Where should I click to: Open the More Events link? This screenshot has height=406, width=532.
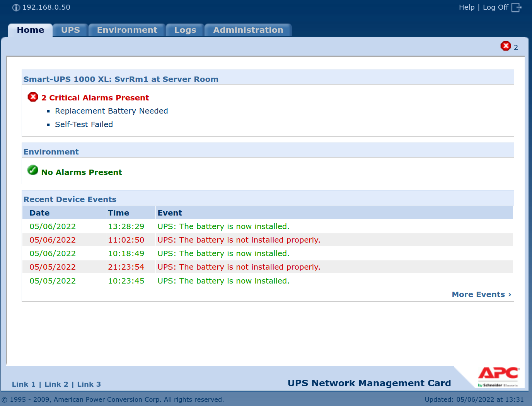coord(482,294)
